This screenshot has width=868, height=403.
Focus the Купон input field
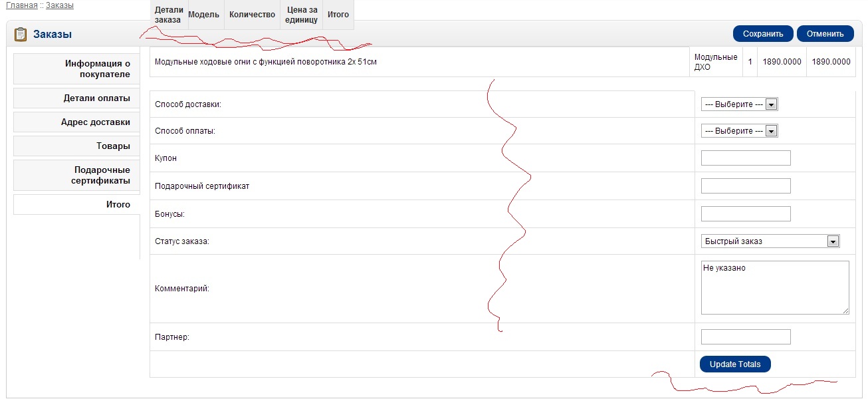[746, 158]
